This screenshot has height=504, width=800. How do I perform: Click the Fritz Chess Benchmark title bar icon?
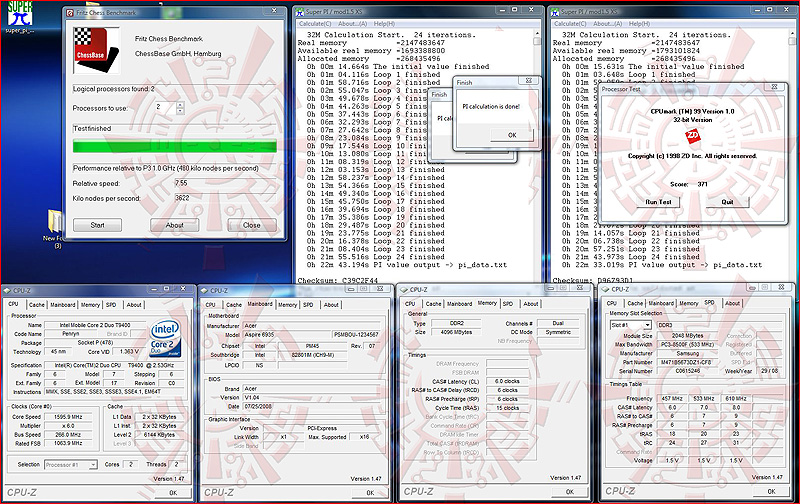click(x=70, y=12)
